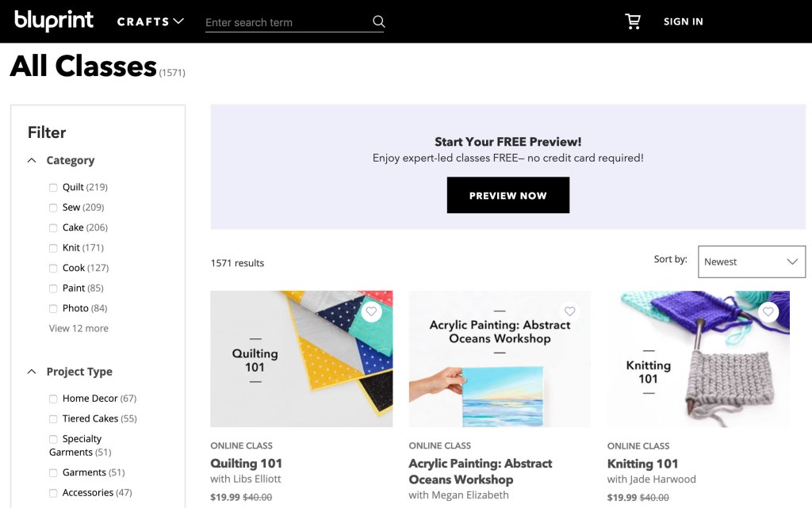
Task: Click the search term input field
Action: [285, 22]
